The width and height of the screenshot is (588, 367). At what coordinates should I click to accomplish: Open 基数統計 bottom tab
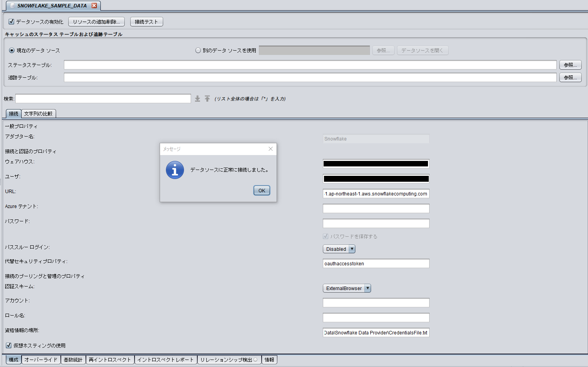(x=73, y=360)
